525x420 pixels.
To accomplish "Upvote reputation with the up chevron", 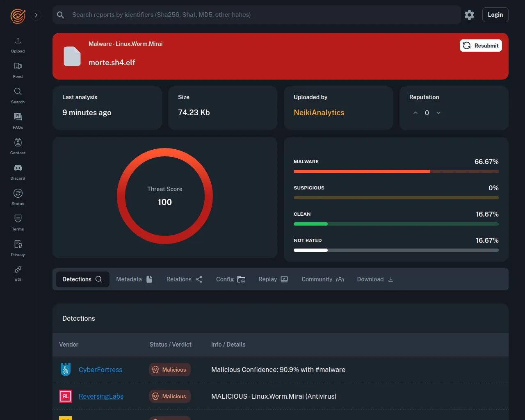I will point(415,113).
